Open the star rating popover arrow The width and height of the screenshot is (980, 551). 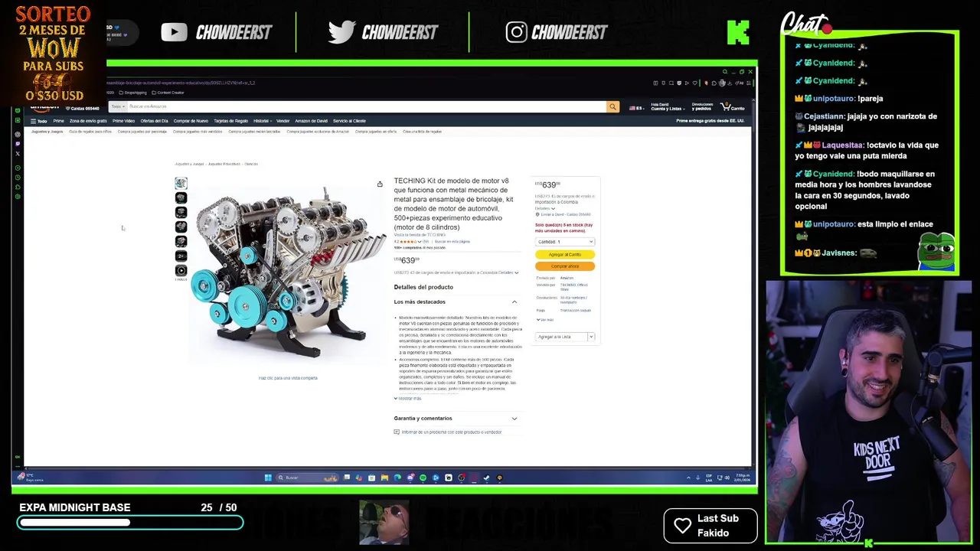419,242
